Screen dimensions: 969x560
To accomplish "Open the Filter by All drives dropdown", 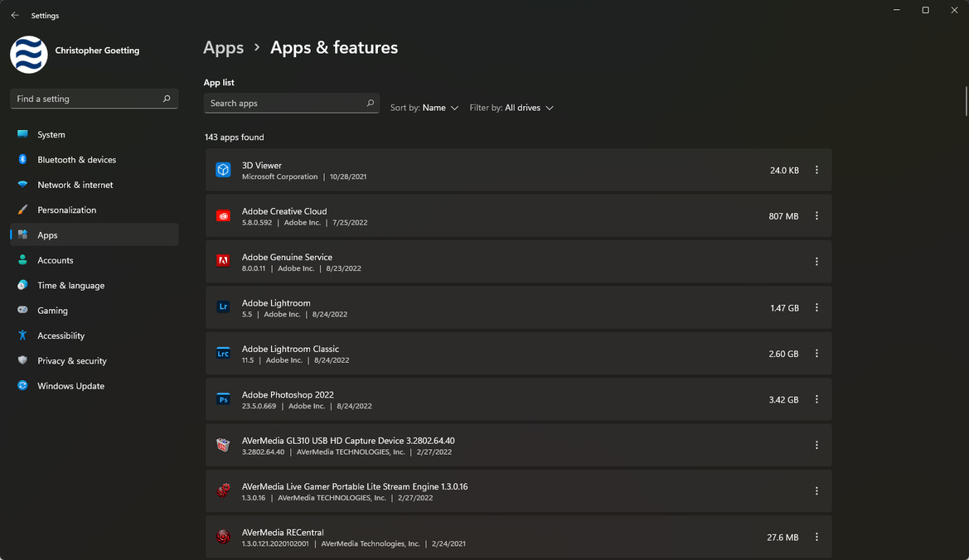I will click(511, 108).
